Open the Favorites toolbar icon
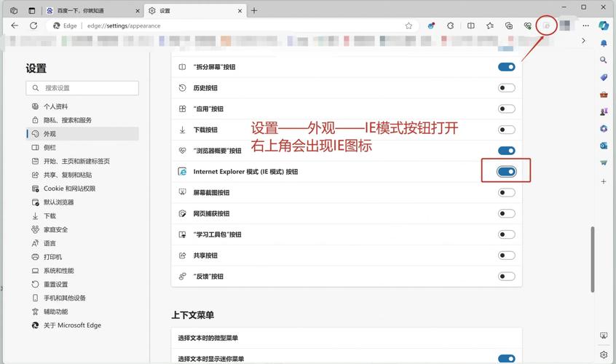 click(x=490, y=25)
